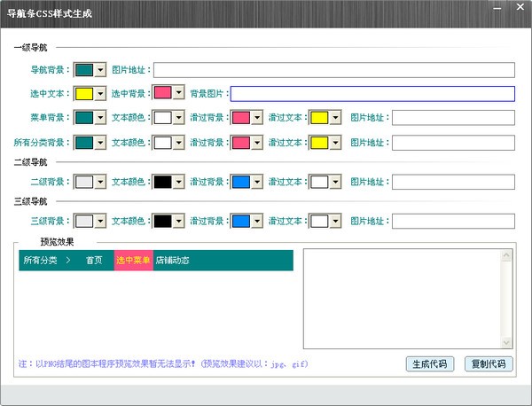Focus the 二级导航 图片地址 input field
The width and height of the screenshot is (532, 406).
pyautogui.click(x=453, y=182)
